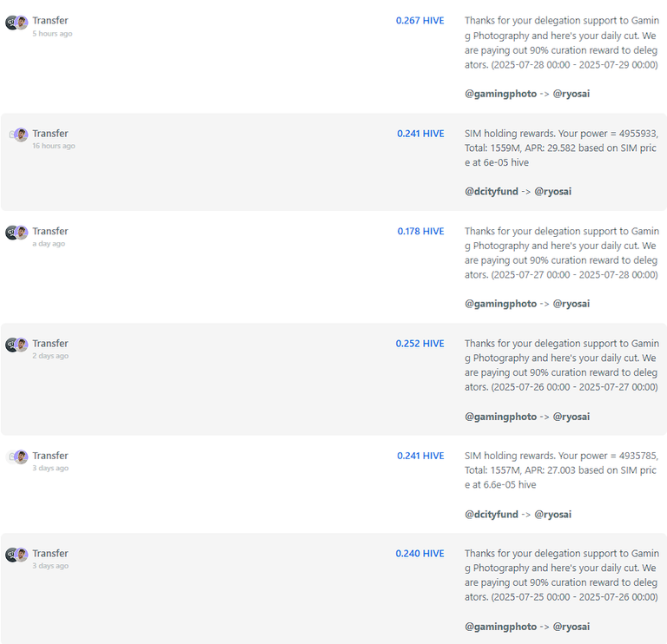Open @ryosai in the 0.240 HIVE transfer
The width and height of the screenshot is (667, 644).
click(571, 627)
